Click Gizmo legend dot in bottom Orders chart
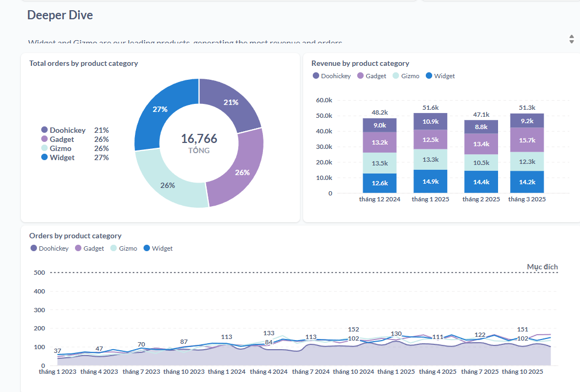This screenshot has width=580, height=392. coord(114,248)
